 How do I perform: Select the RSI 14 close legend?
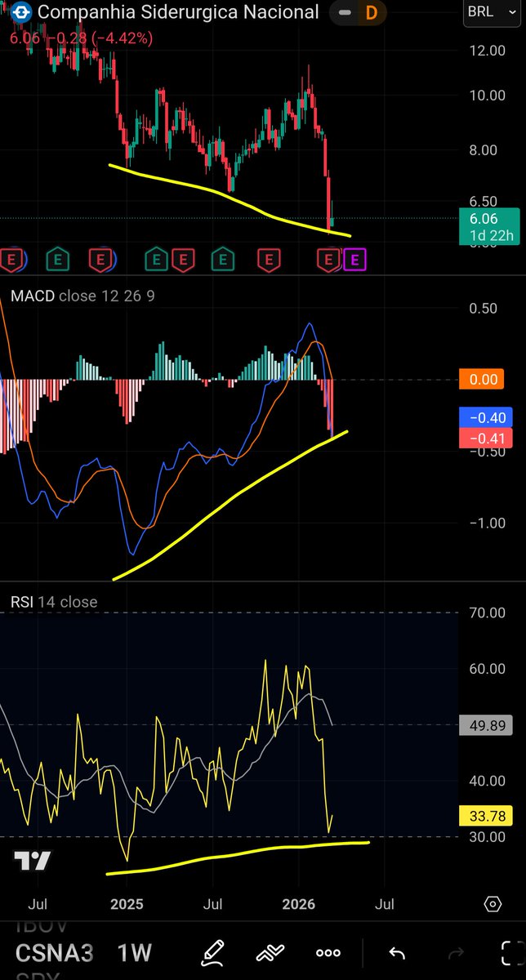pos(54,602)
